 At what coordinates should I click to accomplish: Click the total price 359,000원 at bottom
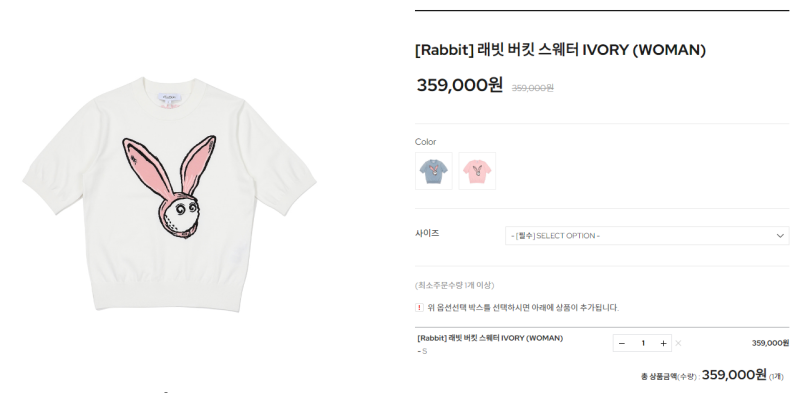point(734,375)
